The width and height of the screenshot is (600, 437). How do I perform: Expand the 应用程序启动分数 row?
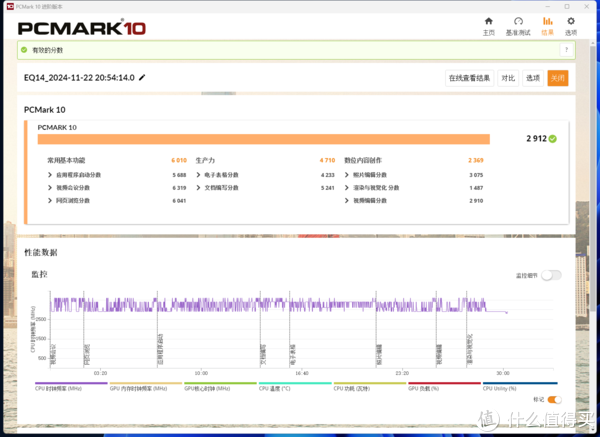[50, 175]
